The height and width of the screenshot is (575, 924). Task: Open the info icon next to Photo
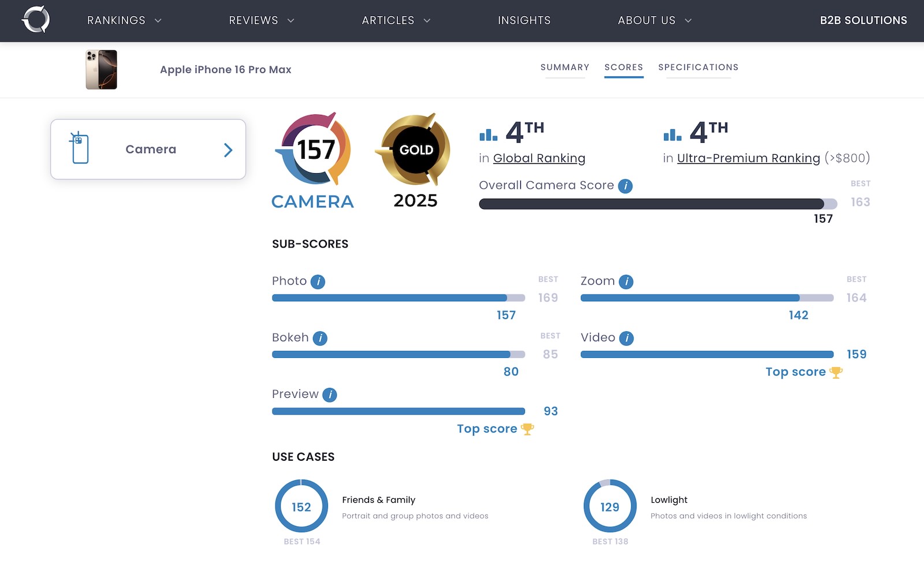[x=318, y=282]
